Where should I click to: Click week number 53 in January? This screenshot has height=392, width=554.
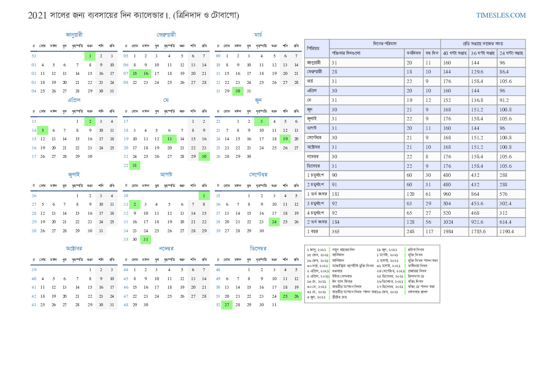click(x=34, y=56)
